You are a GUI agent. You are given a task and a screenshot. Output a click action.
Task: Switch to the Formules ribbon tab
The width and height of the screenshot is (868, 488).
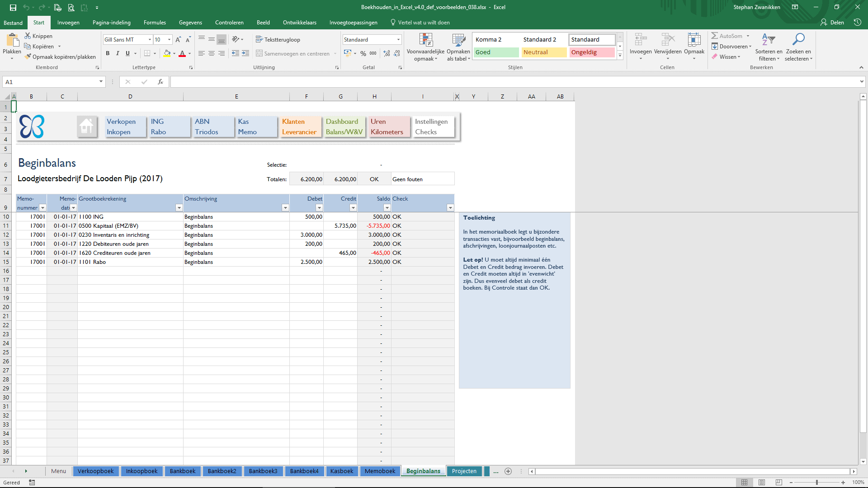(154, 22)
